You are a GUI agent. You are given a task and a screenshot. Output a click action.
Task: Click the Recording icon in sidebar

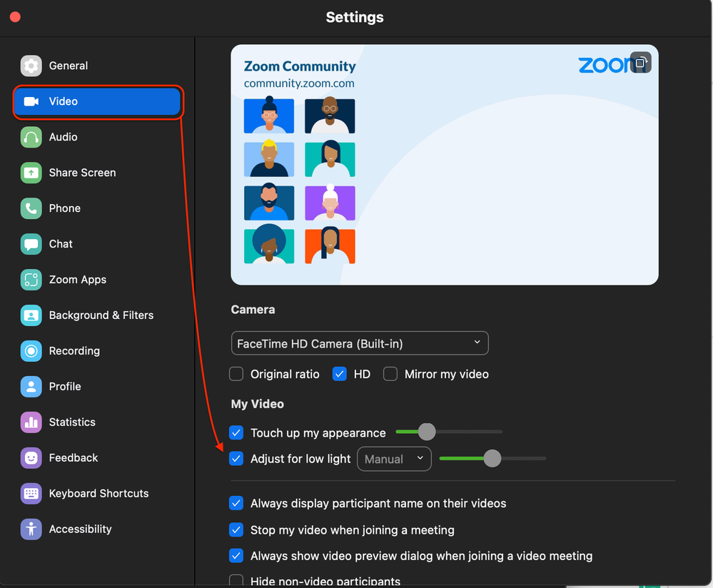point(31,351)
